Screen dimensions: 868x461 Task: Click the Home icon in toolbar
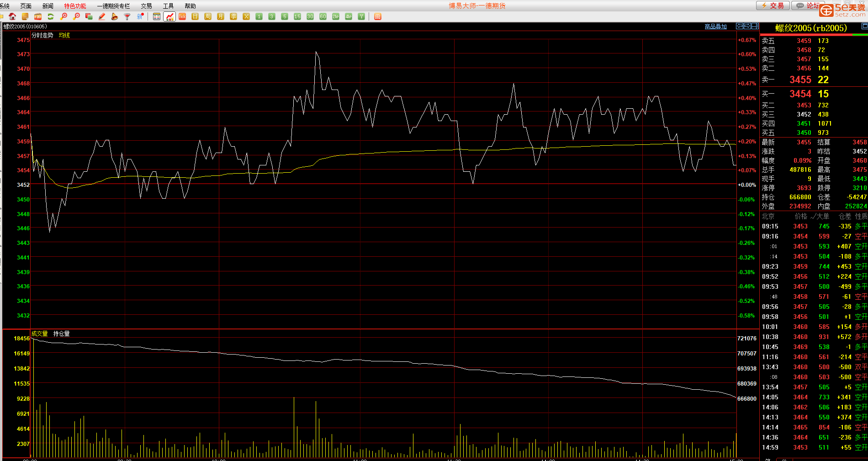pyautogui.click(x=12, y=16)
